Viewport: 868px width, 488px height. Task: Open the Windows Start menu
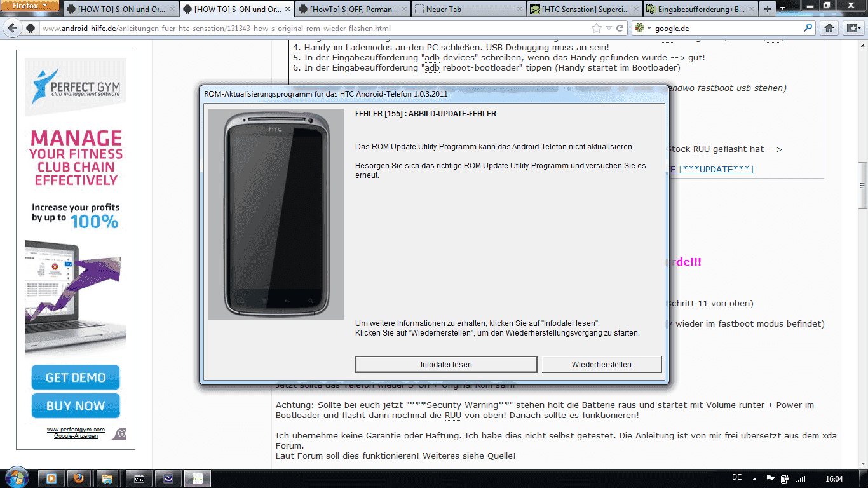tap(15, 478)
